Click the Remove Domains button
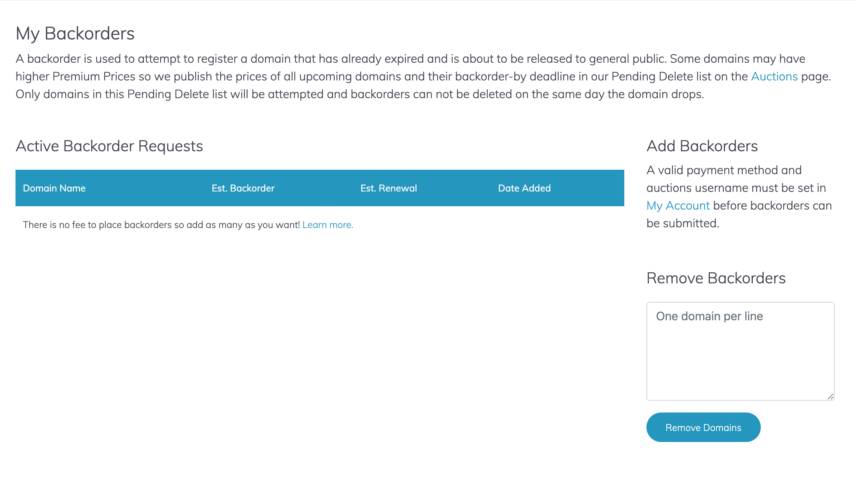Viewport: 856px width, 504px height. 703,427
